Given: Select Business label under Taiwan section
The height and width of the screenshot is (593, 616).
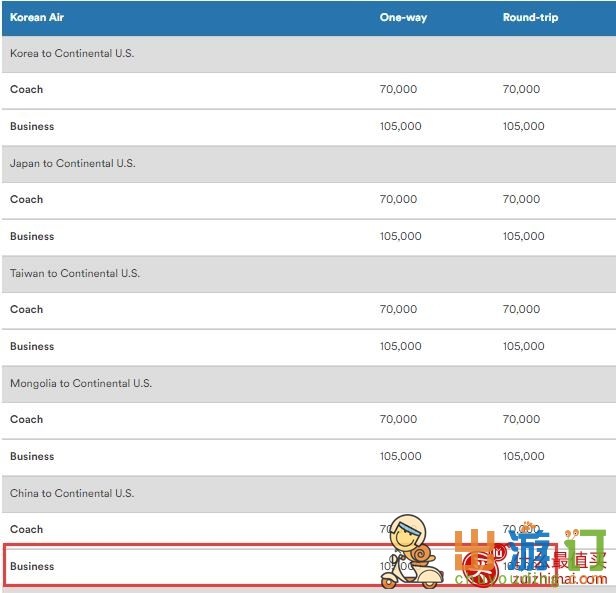Looking at the screenshot, I should [x=32, y=346].
